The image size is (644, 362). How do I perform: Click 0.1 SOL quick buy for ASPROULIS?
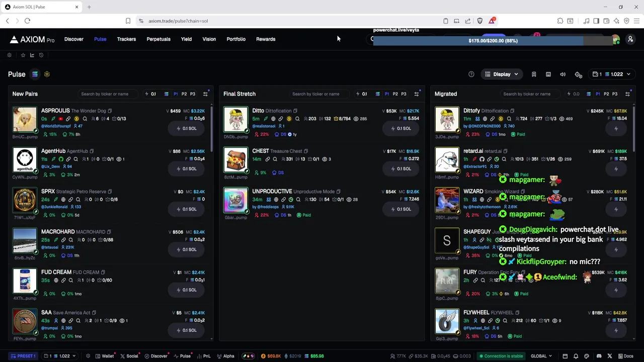pos(186,128)
